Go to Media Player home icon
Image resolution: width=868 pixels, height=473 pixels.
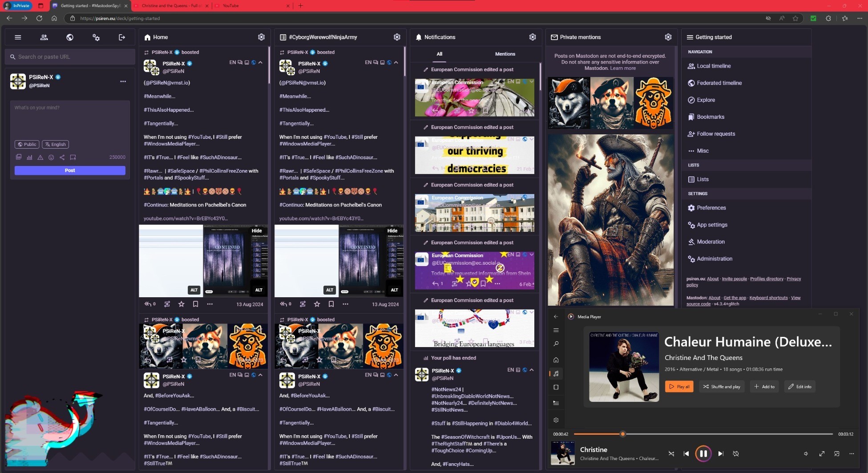coord(556,360)
